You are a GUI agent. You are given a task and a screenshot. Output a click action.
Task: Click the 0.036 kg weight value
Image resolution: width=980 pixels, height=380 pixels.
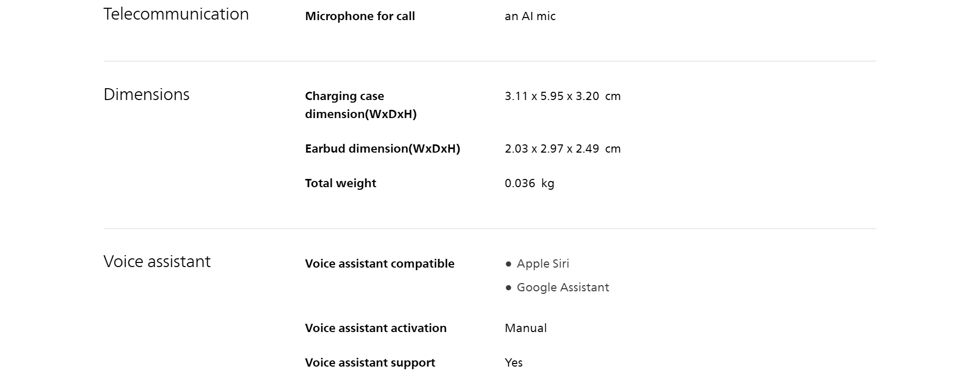tap(529, 183)
